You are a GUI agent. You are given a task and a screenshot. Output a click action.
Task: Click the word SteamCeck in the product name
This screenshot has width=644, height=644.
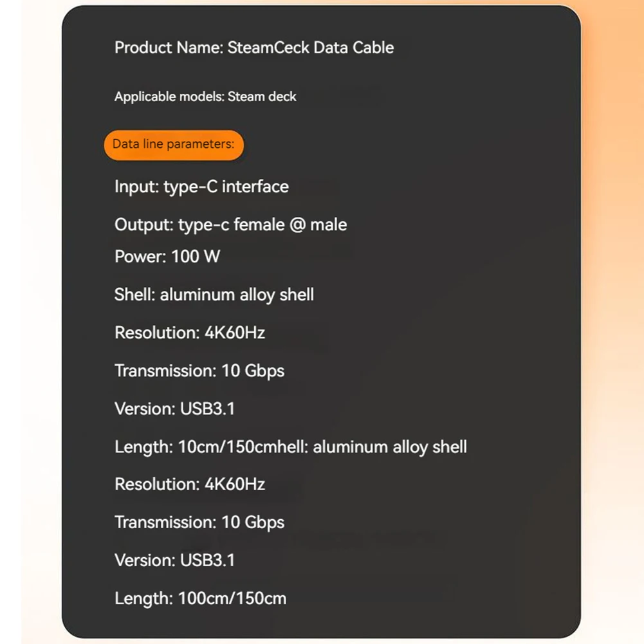[x=268, y=48]
